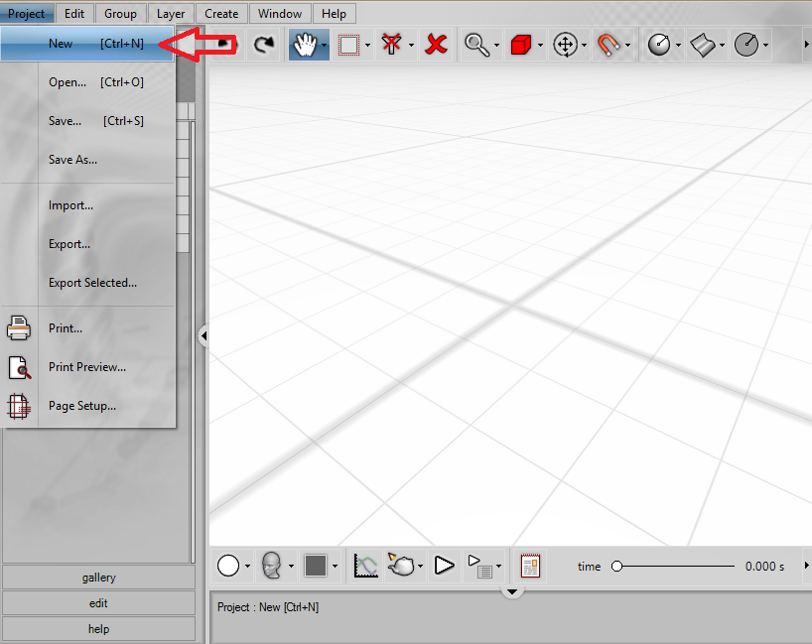Click the white circle icon in bottom toolbar
The height and width of the screenshot is (644, 812).
click(228, 566)
